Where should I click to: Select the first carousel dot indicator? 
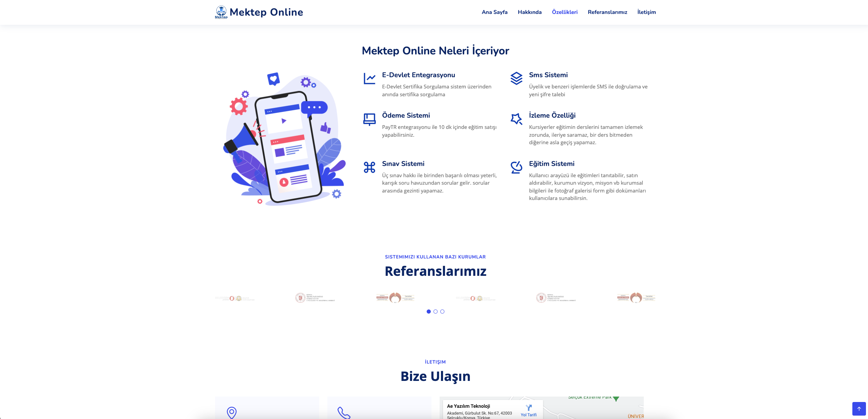(429, 312)
